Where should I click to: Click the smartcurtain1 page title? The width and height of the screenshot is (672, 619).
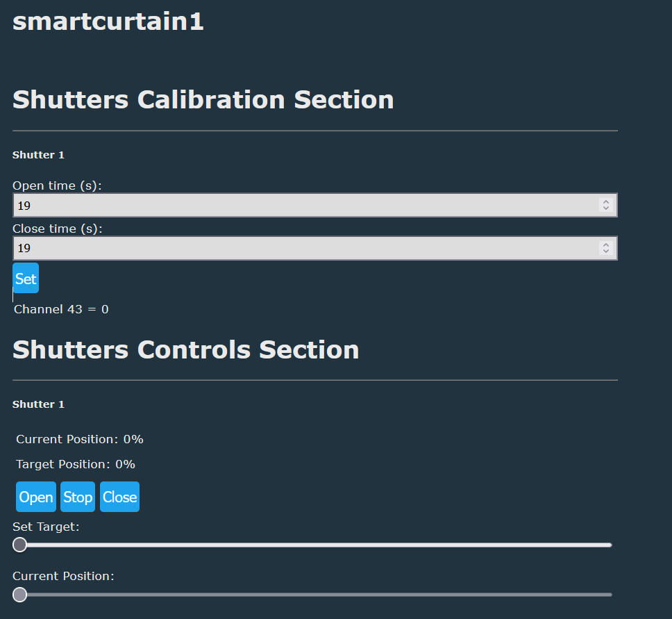click(x=108, y=22)
